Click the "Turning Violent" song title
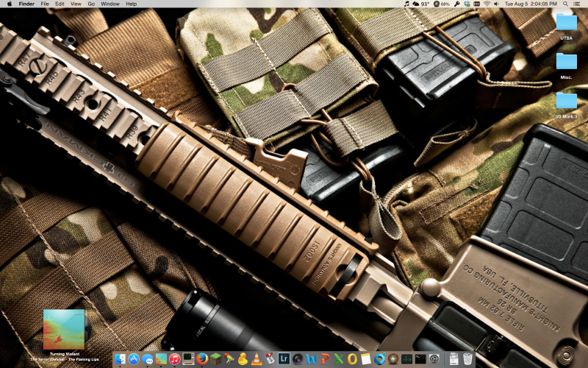 click(65, 354)
